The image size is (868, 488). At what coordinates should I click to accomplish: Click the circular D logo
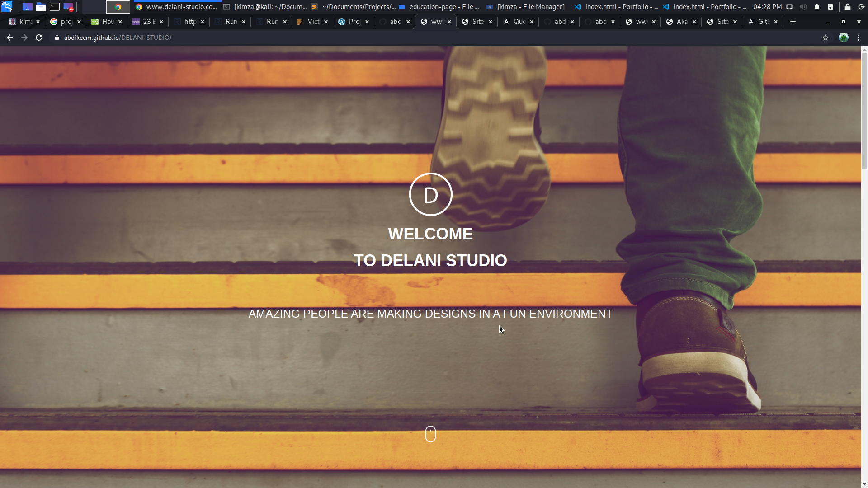coord(430,194)
